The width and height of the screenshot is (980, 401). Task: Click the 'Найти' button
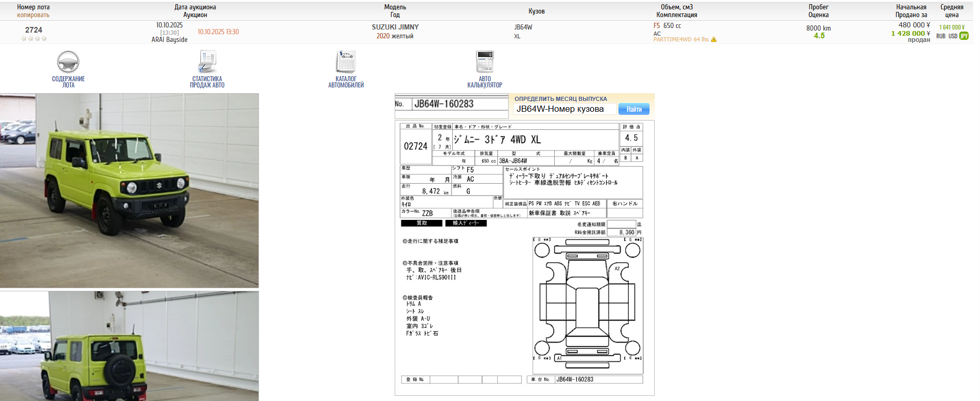point(634,109)
